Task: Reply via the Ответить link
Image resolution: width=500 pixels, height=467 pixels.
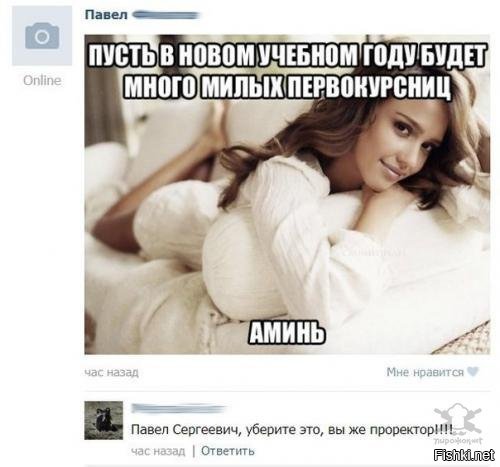Action: [228, 451]
